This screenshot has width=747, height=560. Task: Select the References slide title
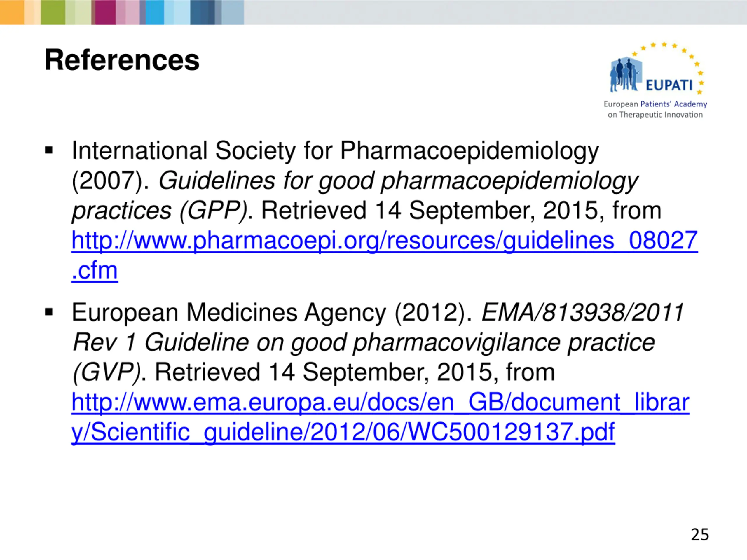pos(122,60)
